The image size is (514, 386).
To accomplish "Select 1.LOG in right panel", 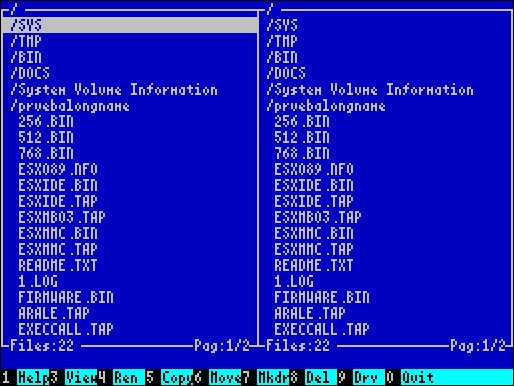I will (x=294, y=281).
